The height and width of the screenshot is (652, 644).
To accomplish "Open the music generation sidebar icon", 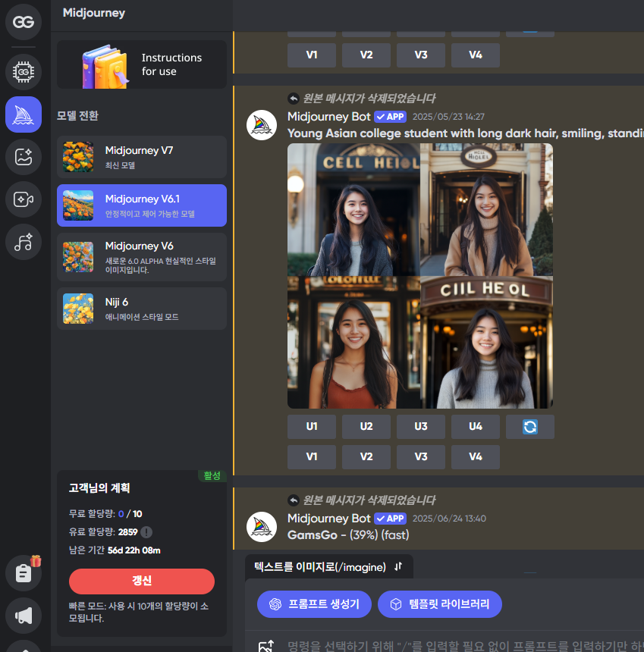I will pyautogui.click(x=24, y=242).
